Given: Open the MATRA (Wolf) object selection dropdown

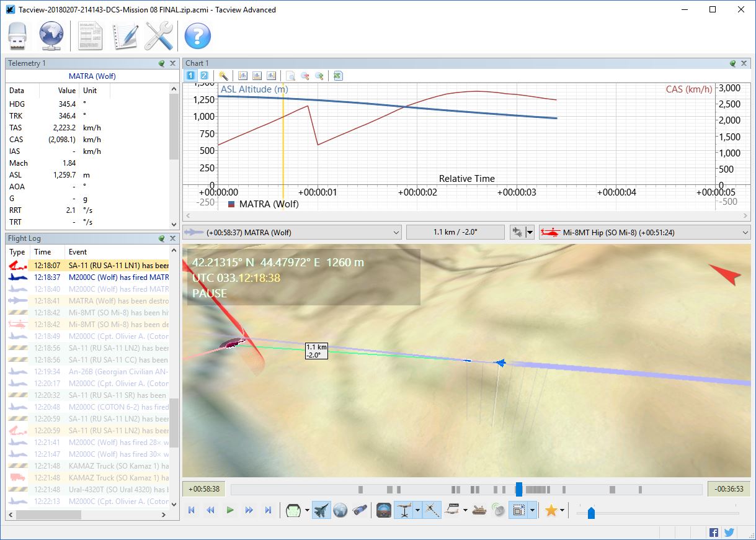Looking at the screenshot, I should click(x=292, y=233).
